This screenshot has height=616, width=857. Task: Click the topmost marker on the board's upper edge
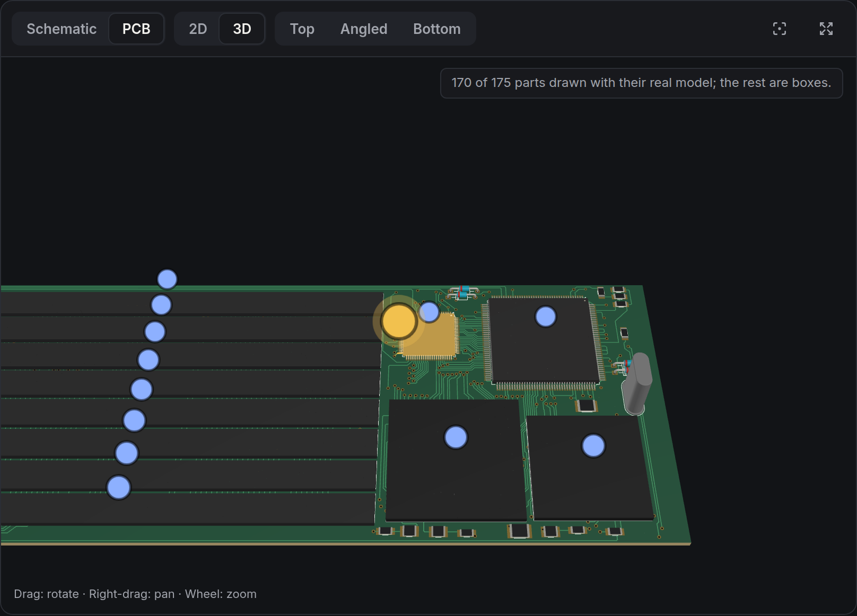167,279
